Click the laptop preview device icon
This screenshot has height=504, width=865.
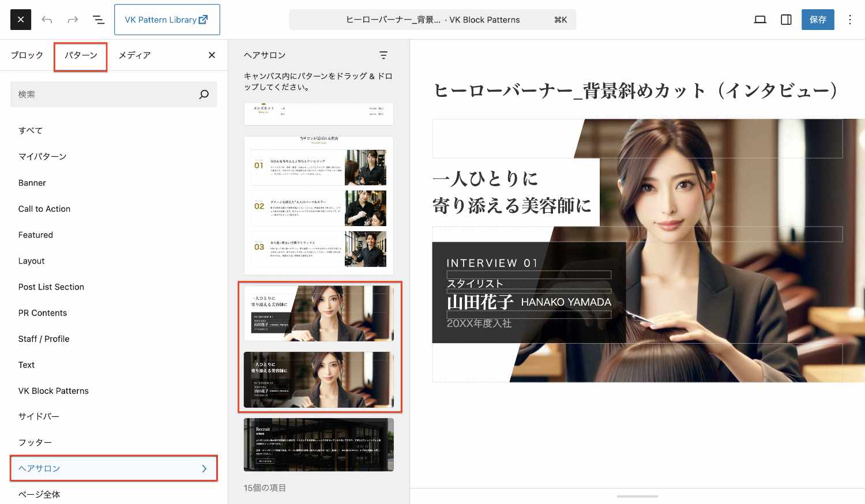click(x=760, y=20)
